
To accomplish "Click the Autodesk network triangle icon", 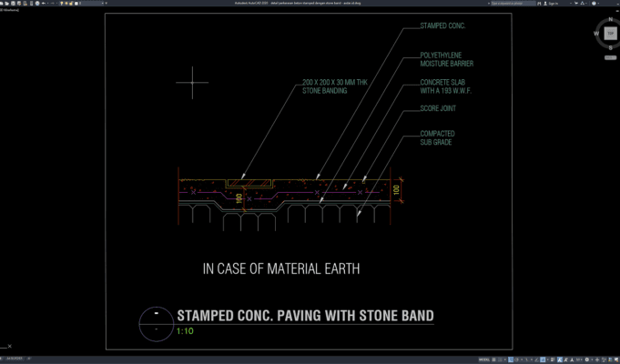I will [x=582, y=3].
